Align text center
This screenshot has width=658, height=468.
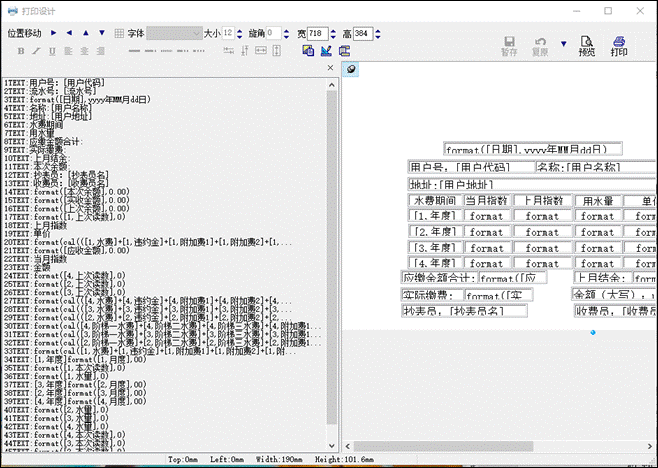point(84,51)
